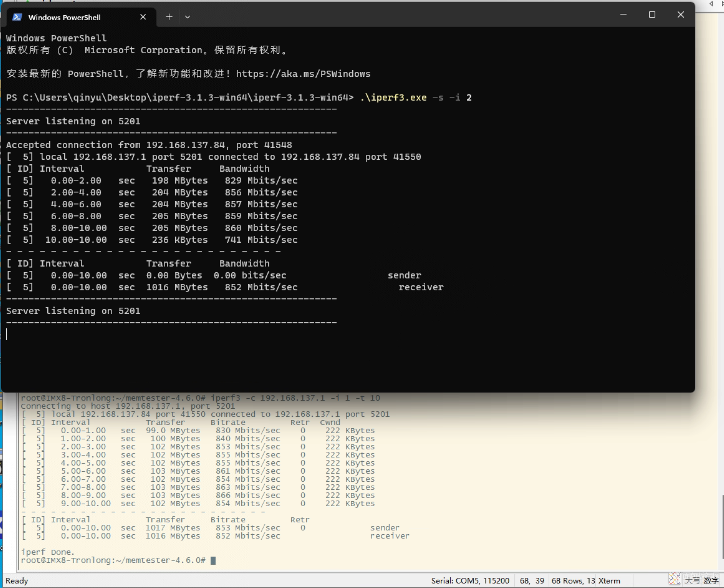Click the 860 Mbits/sec bandwidth value

261,228
